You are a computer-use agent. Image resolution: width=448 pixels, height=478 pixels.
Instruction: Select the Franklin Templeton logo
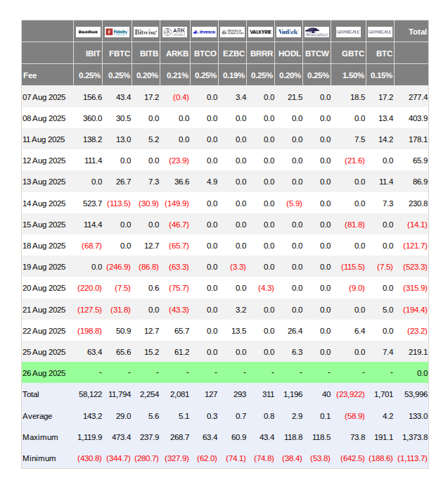pyautogui.click(x=233, y=32)
